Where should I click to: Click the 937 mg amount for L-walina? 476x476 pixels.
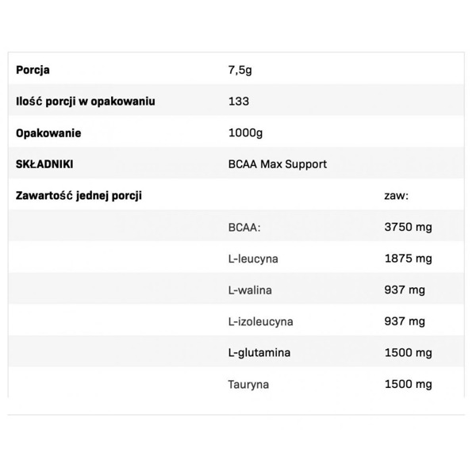click(404, 290)
